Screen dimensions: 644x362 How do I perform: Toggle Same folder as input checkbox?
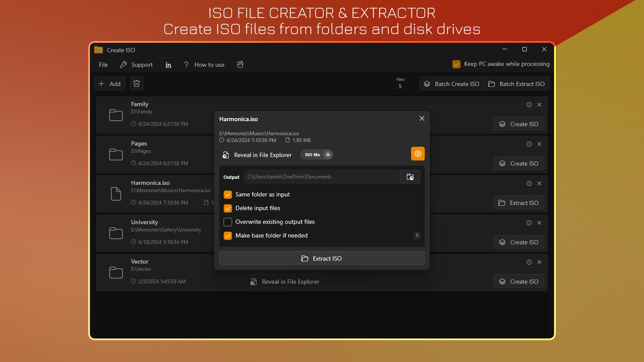click(x=228, y=195)
